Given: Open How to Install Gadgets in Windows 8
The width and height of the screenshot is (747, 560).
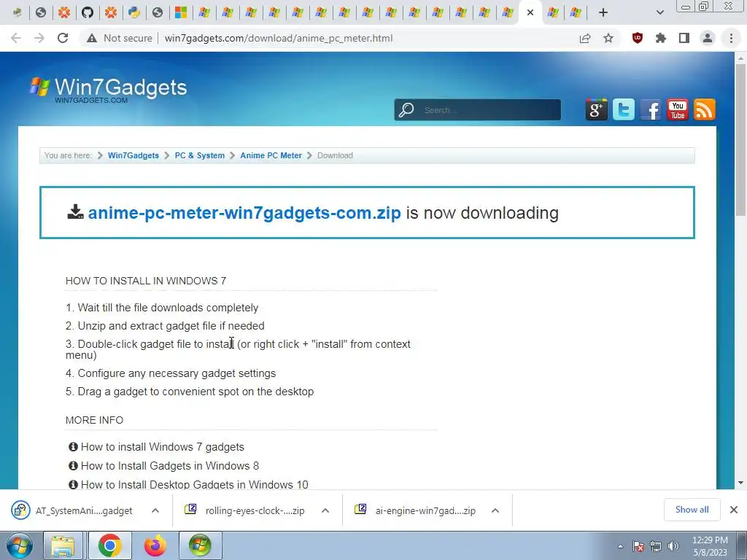Looking at the screenshot, I should (x=170, y=466).
